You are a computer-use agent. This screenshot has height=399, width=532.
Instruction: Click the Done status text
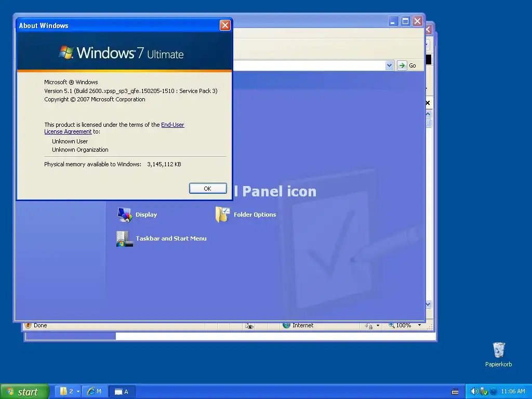tap(40, 325)
